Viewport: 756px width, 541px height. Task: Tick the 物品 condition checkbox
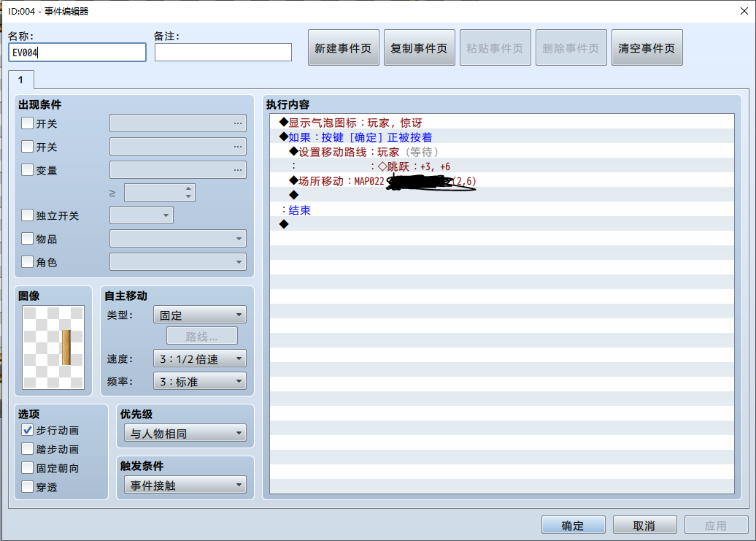pos(28,239)
